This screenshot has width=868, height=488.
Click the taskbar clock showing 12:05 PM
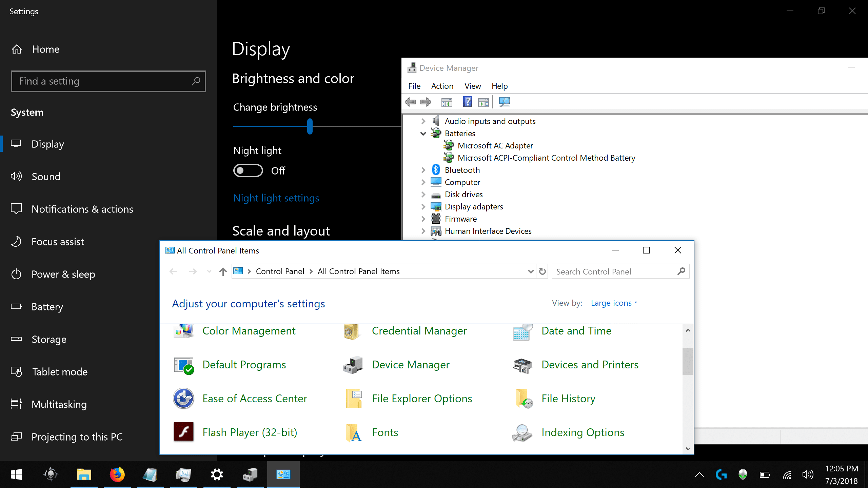coord(842,475)
